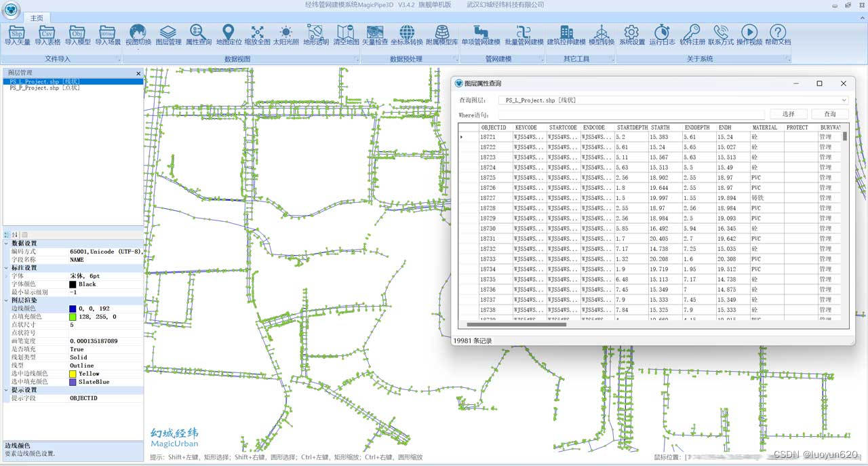Open 建筑拉伸建模 building extrusion tool
868x466 pixels.
[x=566, y=35]
